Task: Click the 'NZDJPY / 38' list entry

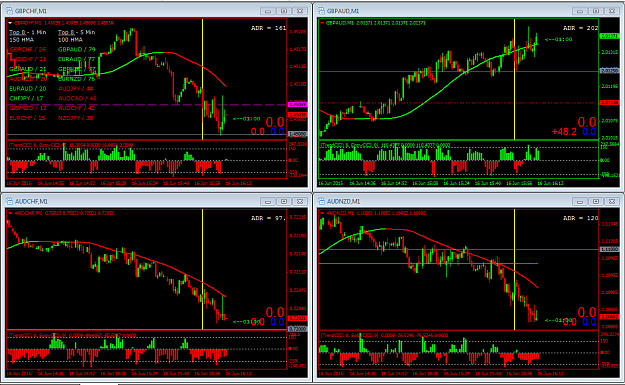Action: pyautogui.click(x=76, y=118)
